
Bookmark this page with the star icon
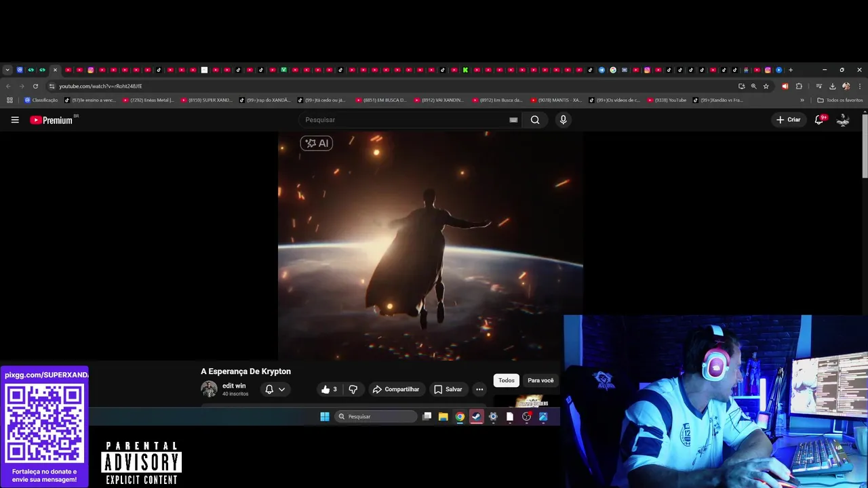(766, 86)
